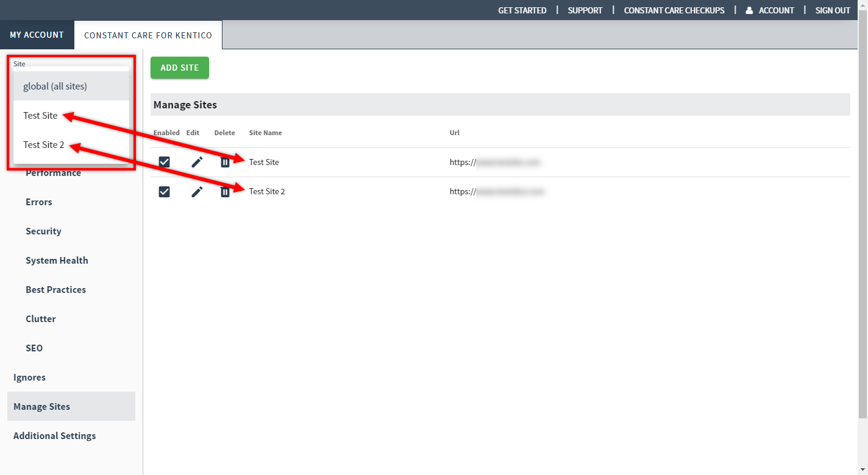Delete Test Site using trash icon
The height and width of the screenshot is (475, 868).
coord(225,162)
